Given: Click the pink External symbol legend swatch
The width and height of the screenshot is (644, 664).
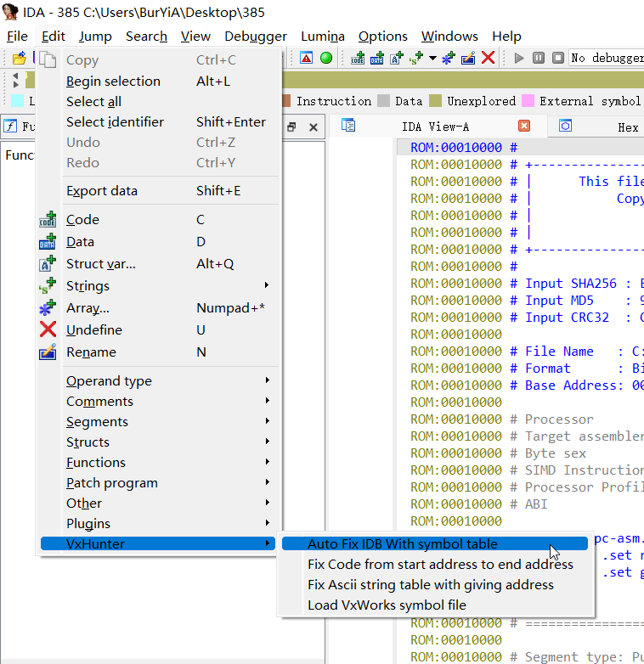Looking at the screenshot, I should (528, 101).
